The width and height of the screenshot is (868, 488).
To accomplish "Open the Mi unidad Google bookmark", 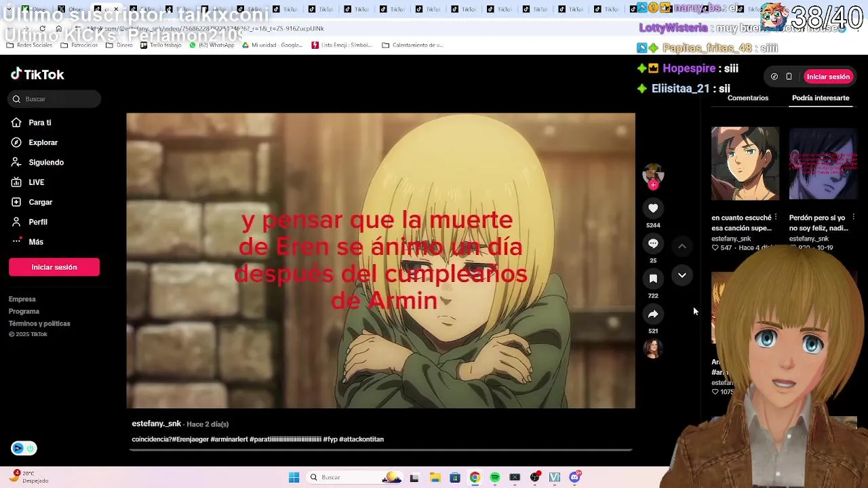I will click(272, 45).
